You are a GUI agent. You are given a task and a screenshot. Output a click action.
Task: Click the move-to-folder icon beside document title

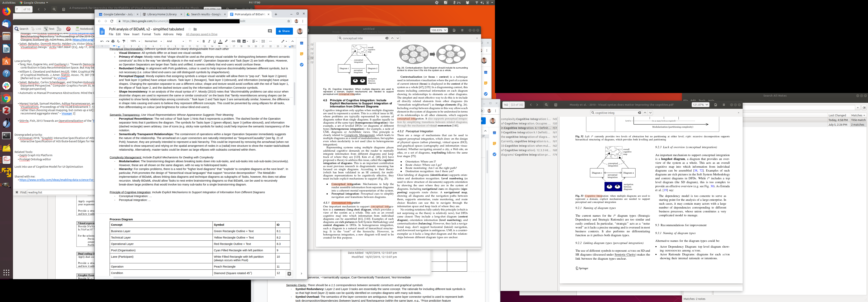(x=195, y=29)
